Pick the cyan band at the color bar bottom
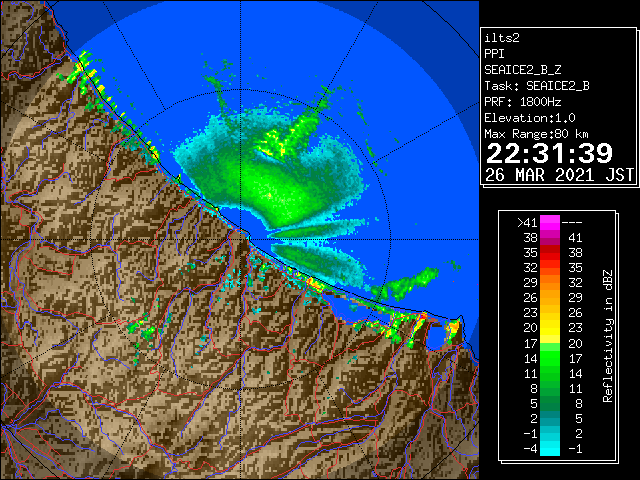This screenshot has width=640, height=480. point(550,449)
